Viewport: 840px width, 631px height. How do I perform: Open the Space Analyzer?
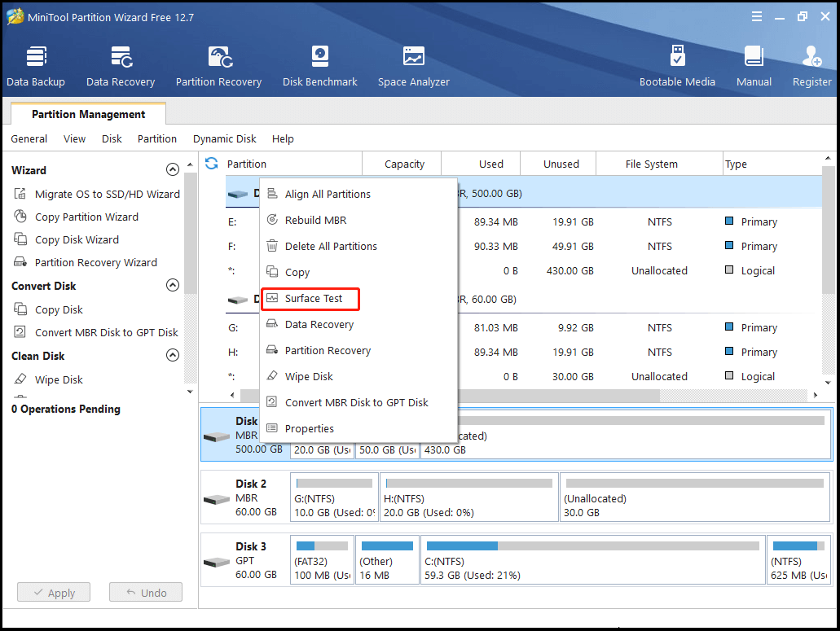414,66
